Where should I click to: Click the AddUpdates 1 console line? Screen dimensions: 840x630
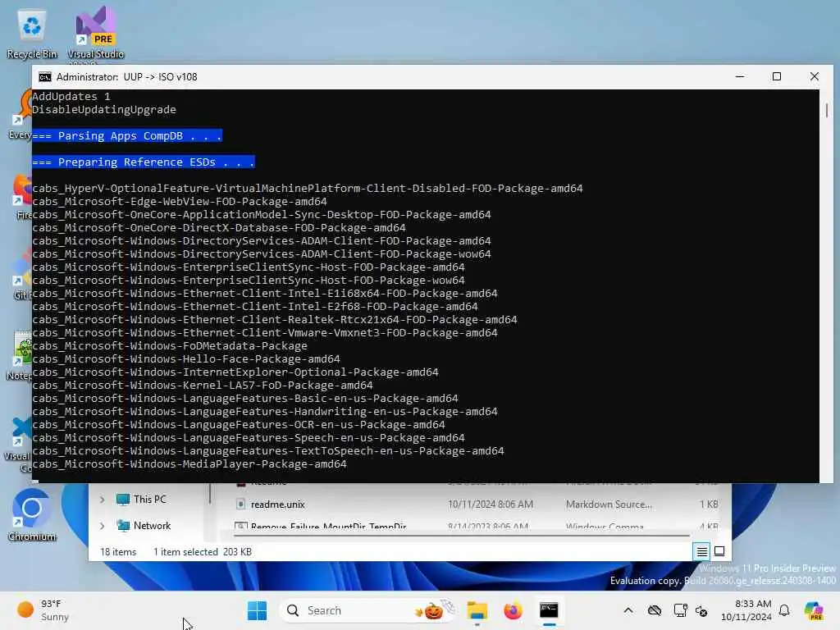click(x=71, y=97)
